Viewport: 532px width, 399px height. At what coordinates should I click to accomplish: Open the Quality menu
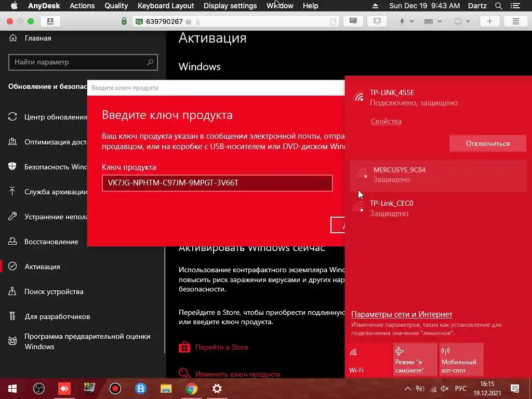[116, 6]
